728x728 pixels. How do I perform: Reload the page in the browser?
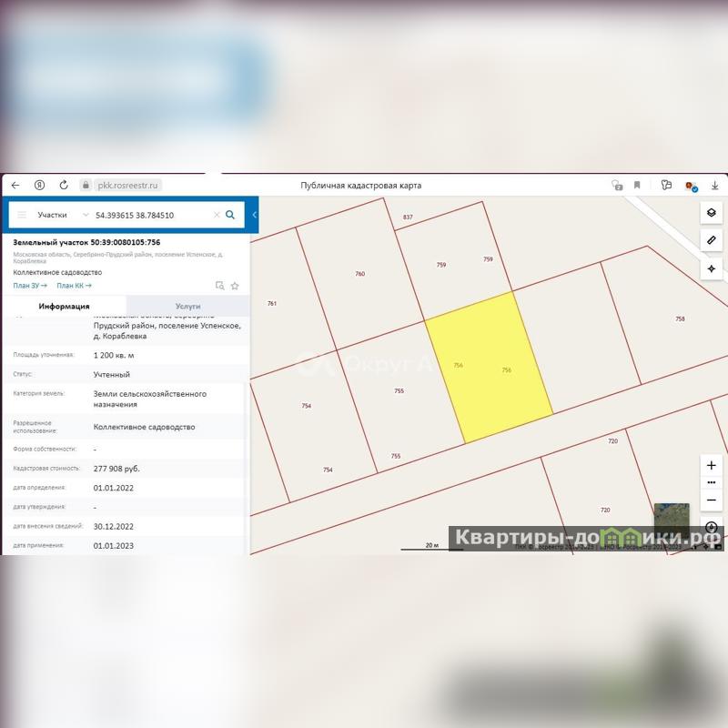point(64,185)
